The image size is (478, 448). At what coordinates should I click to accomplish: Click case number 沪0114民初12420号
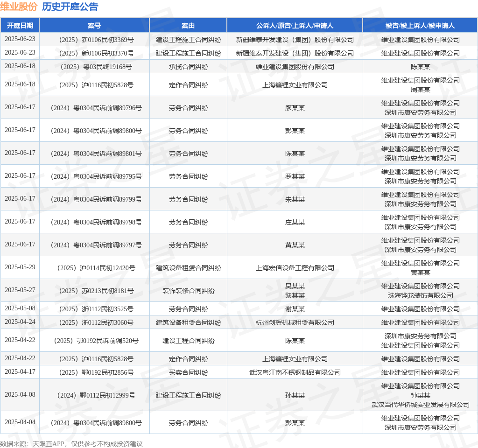(x=96, y=268)
